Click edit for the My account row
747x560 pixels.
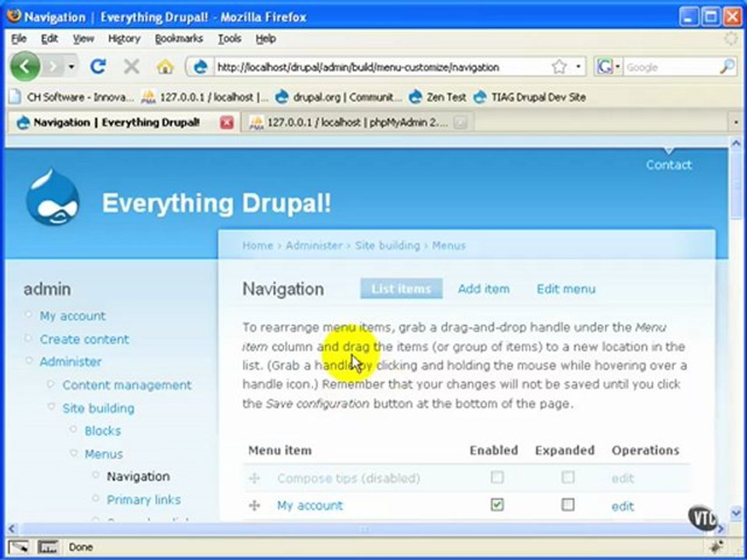coord(622,506)
